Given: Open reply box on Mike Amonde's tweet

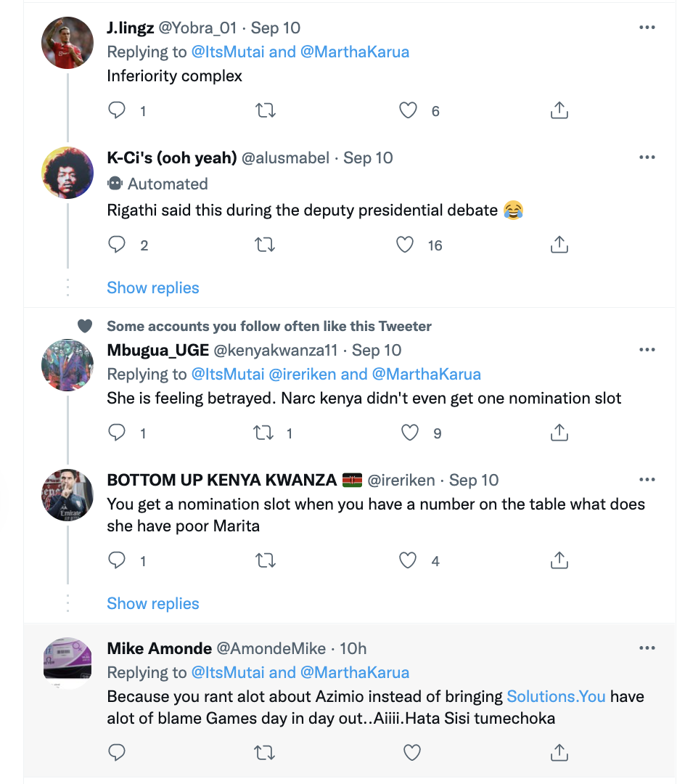Looking at the screenshot, I should click(117, 752).
